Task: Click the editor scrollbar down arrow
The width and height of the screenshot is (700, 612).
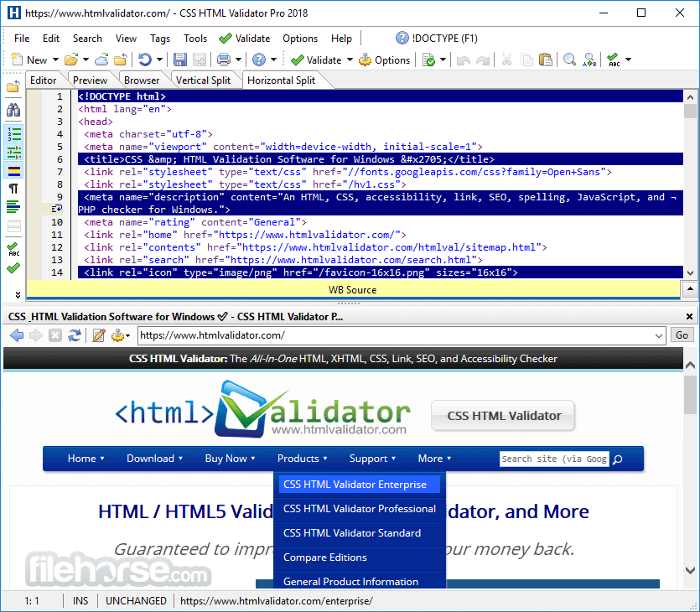Action: pos(690,272)
